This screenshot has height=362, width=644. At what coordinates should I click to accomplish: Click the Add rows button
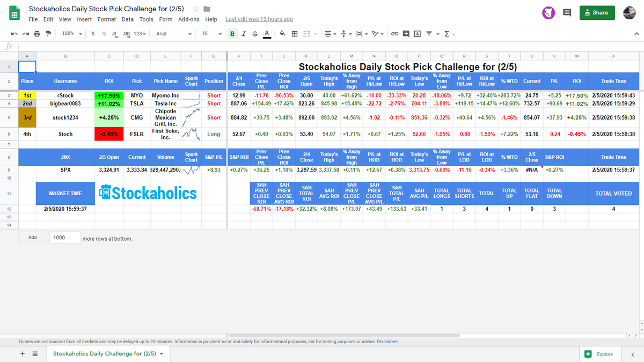pos(32,238)
